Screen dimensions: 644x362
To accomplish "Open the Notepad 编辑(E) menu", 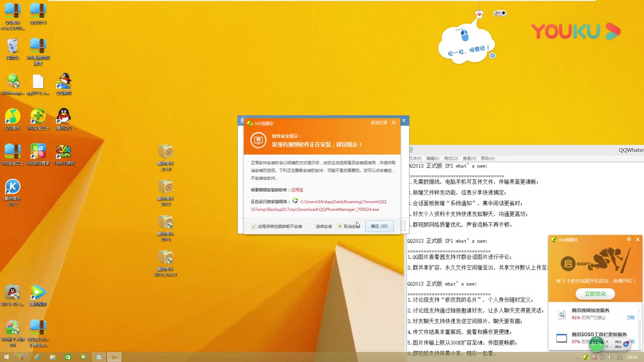I will 433,158.
